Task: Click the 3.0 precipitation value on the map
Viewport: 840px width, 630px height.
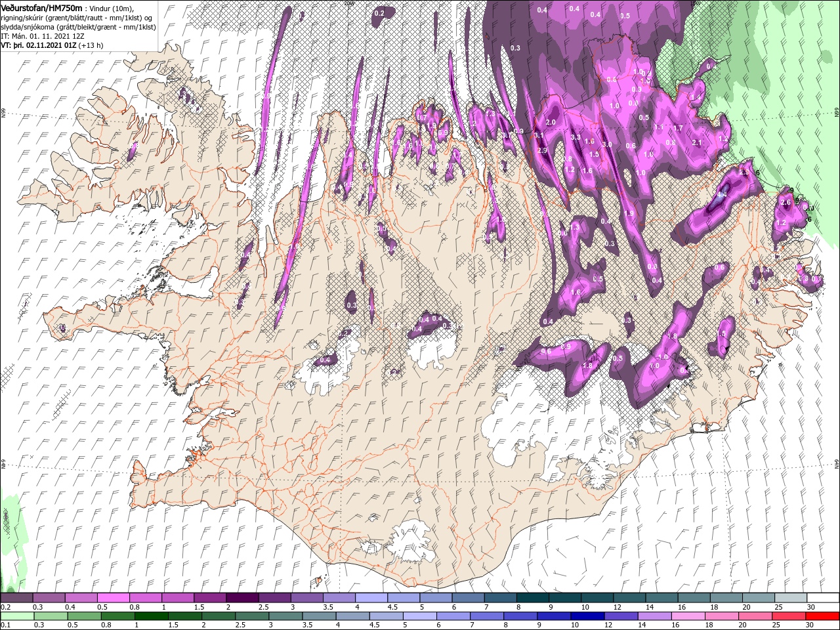Action: click(607, 144)
